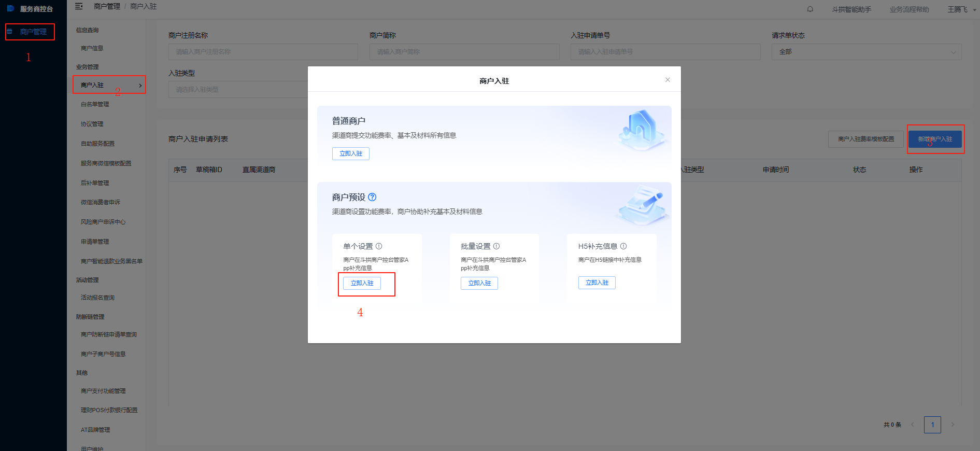
Task: Open 协议管理 in the side menu
Action: [92, 124]
